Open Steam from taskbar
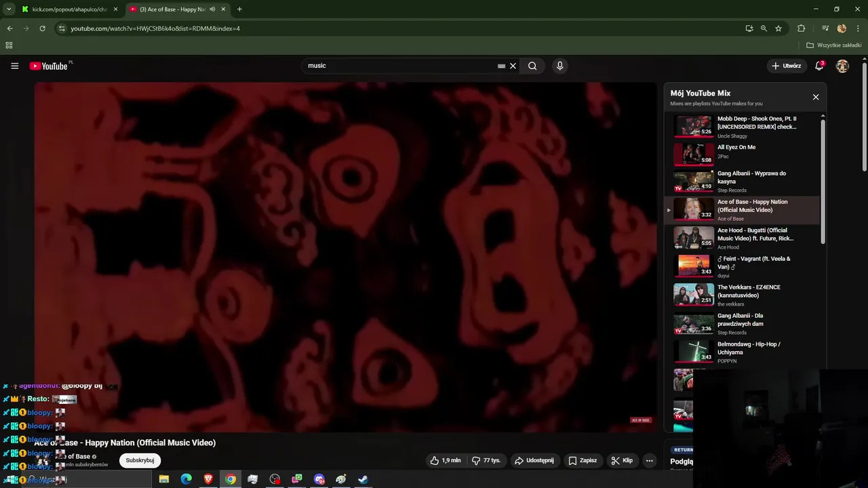 363,479
